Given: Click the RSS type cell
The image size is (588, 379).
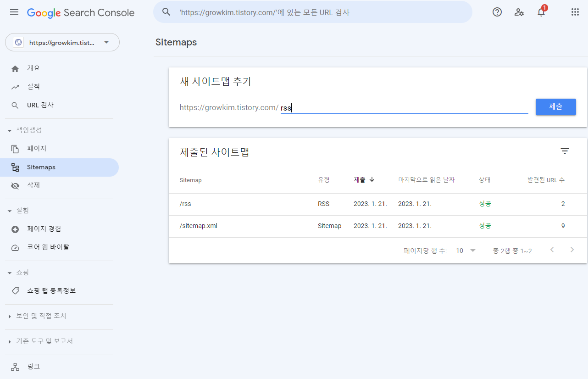Looking at the screenshot, I should [323, 204].
